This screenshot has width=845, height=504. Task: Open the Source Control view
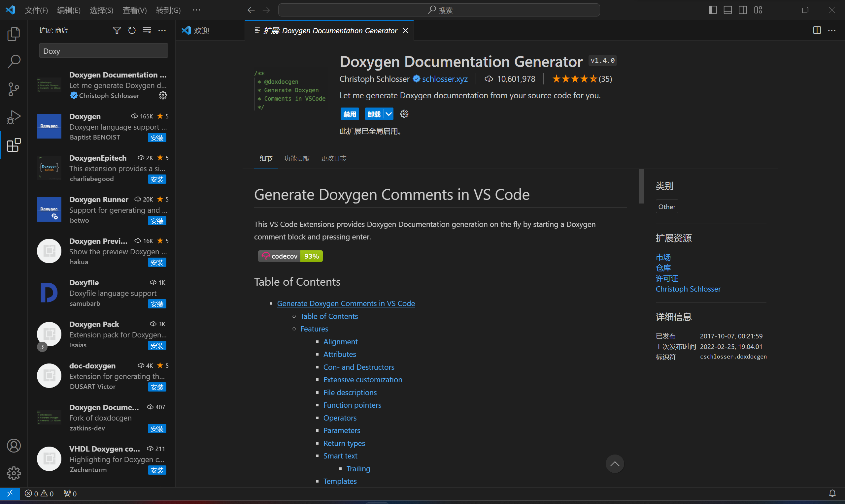(x=14, y=89)
